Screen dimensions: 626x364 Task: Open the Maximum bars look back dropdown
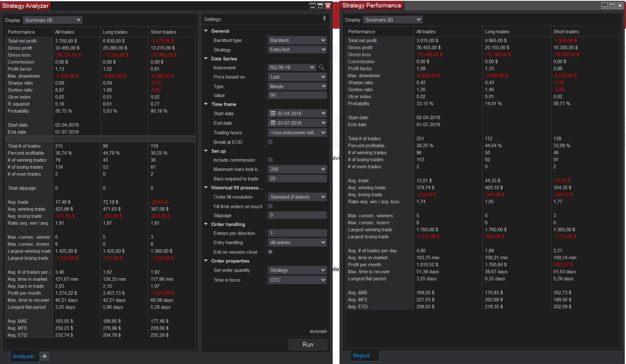click(297, 169)
